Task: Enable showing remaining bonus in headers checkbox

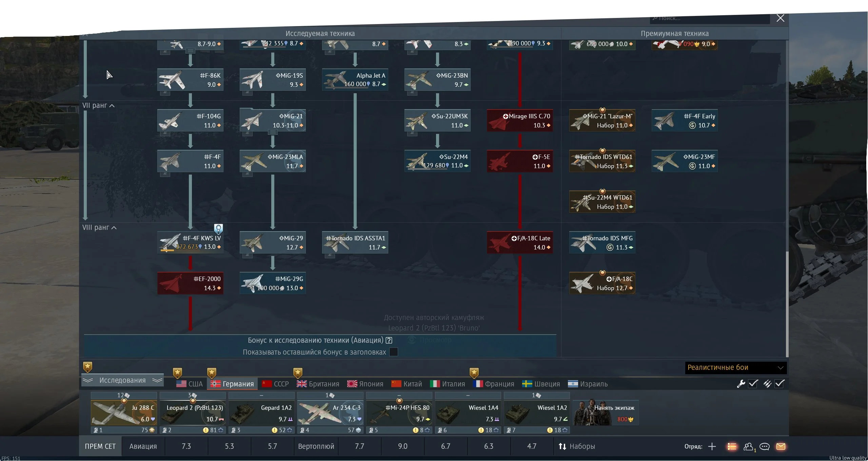Action: click(394, 352)
